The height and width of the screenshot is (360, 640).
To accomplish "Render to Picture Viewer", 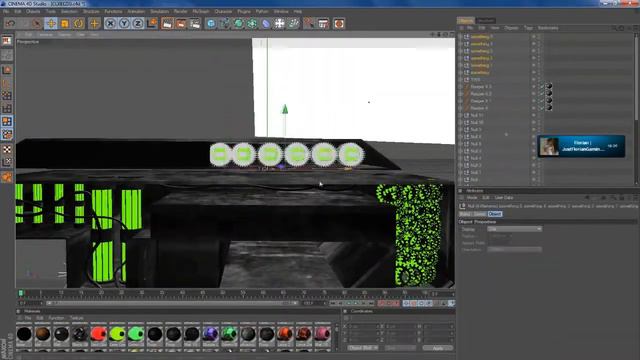I will [x=181, y=24].
